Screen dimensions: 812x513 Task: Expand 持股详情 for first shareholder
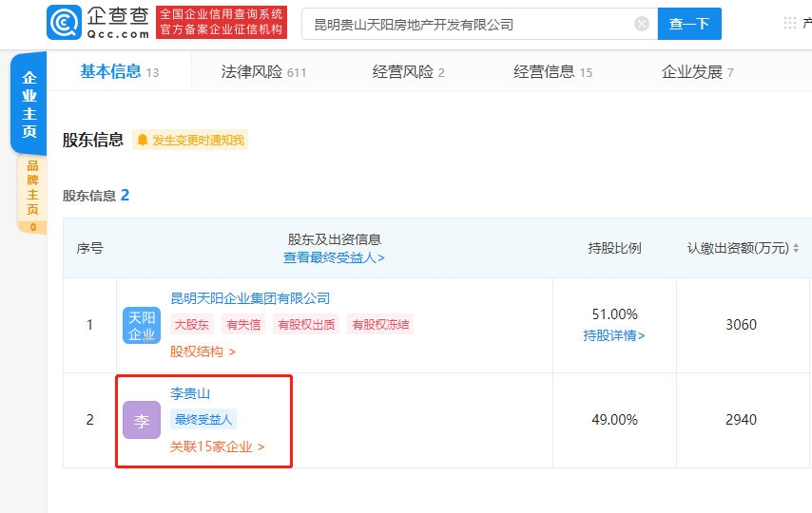(x=613, y=335)
